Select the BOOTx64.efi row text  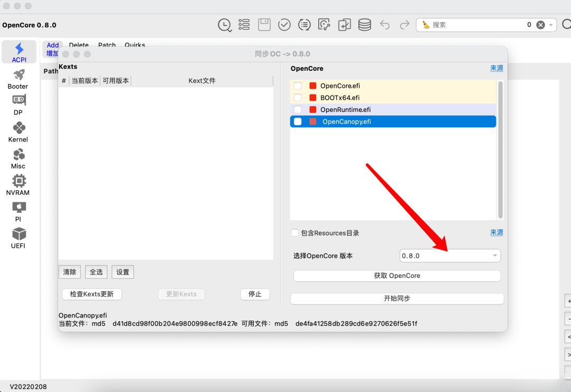tap(340, 98)
